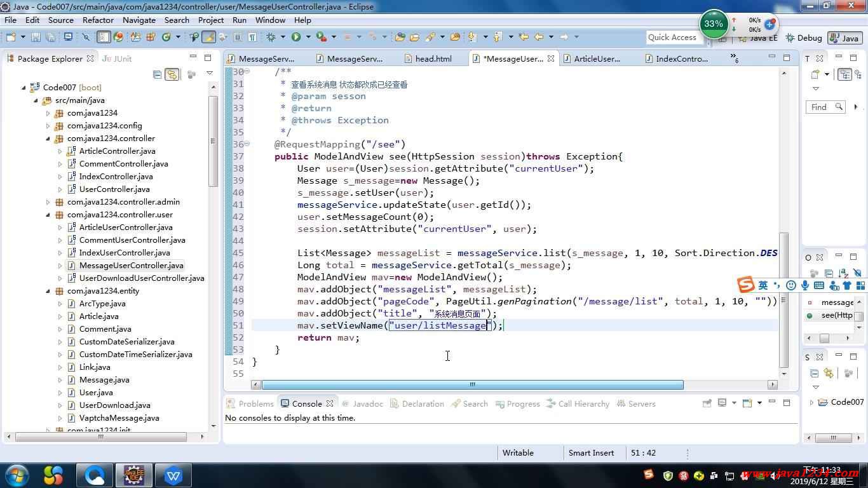Click the editor vertical scrollbar thumb
The width and height of the screenshot is (868, 488).
click(x=784, y=299)
